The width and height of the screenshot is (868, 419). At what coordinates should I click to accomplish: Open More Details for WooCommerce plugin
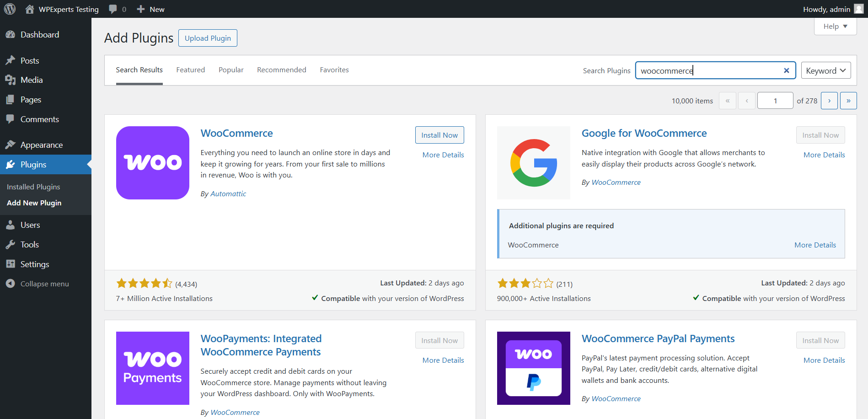click(443, 155)
